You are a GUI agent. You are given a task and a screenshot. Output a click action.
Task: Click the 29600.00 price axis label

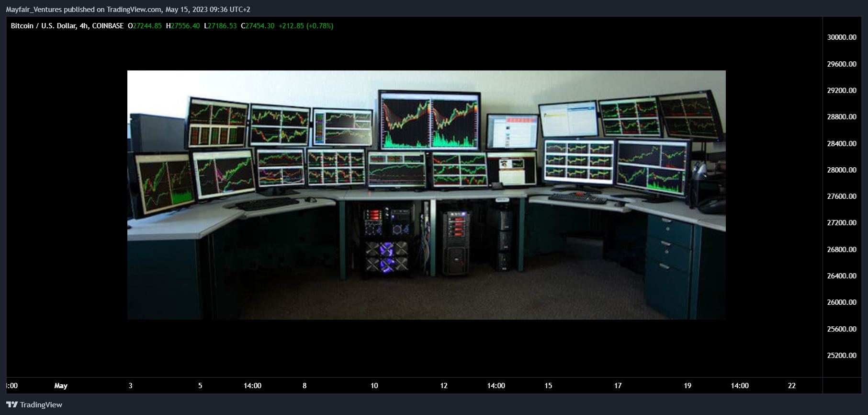point(842,64)
